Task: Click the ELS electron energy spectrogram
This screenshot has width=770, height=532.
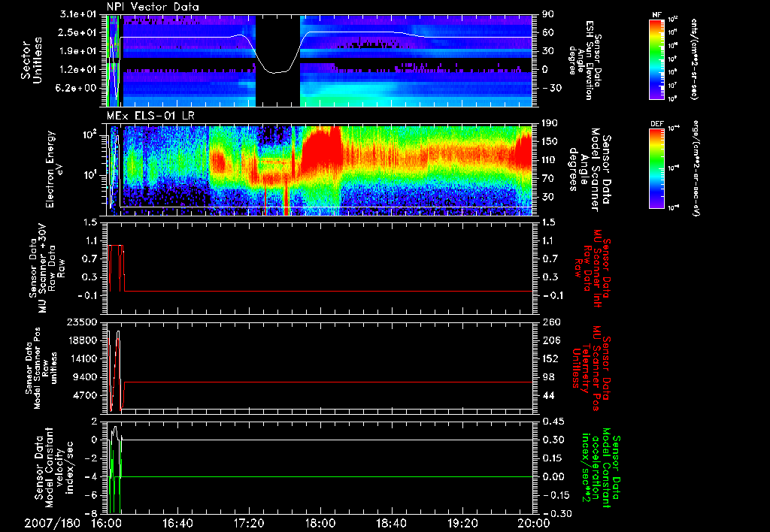Action: [x=320, y=170]
